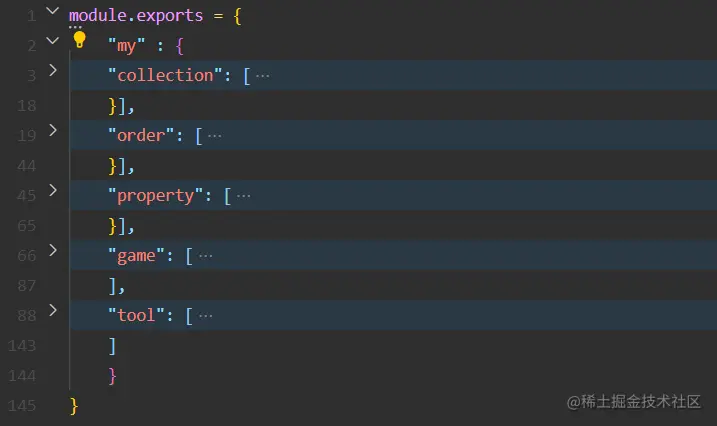Collapse the module.exports block on line 1
This screenshot has height=426, width=717.
tap(53, 10)
